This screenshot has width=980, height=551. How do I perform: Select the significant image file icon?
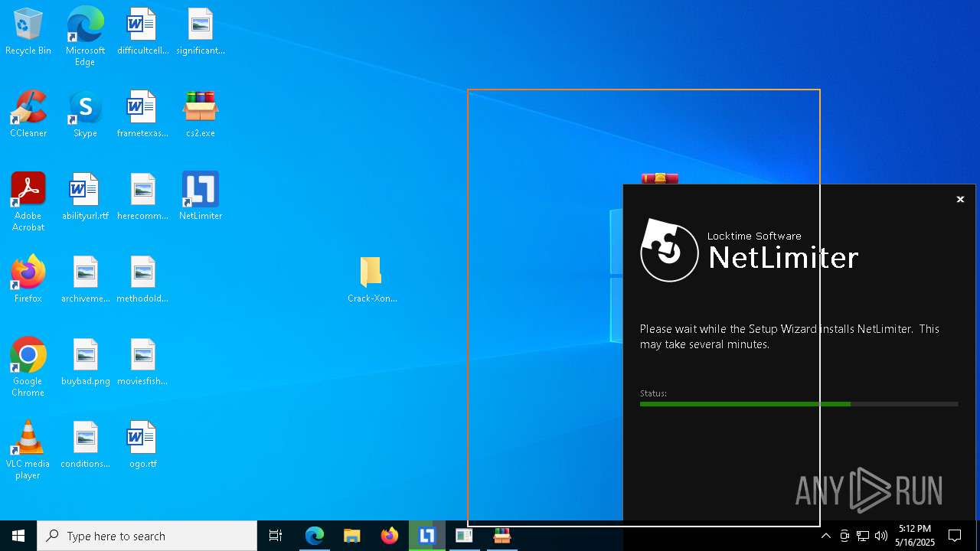click(x=201, y=32)
